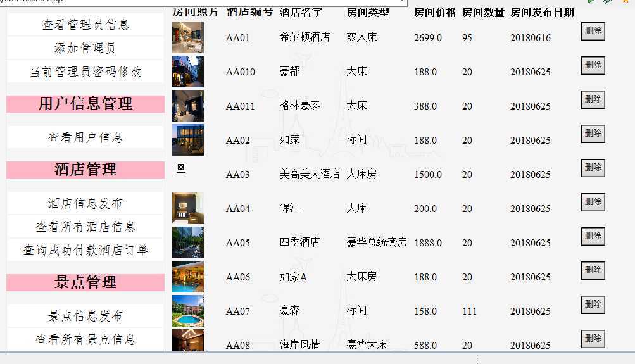This screenshot has width=635, height=364.
Task: Open the 查看所有景点信息 sidebar link
Action: pyautogui.click(x=85, y=339)
